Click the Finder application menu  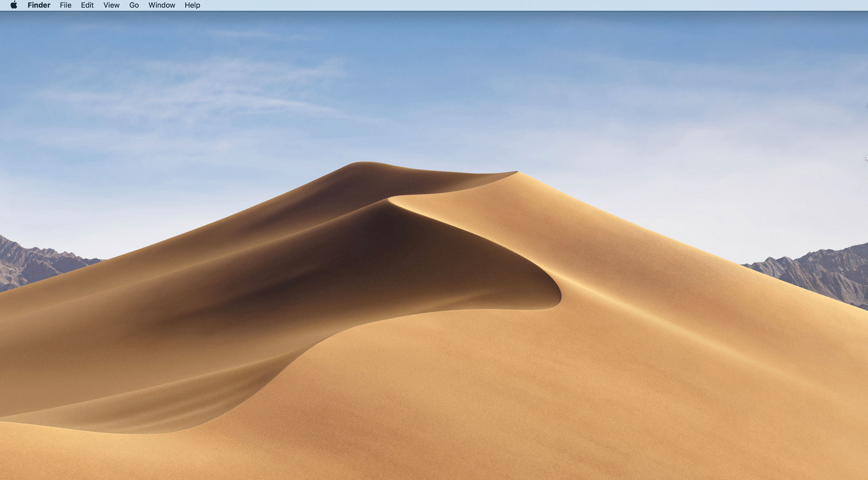[x=39, y=5]
